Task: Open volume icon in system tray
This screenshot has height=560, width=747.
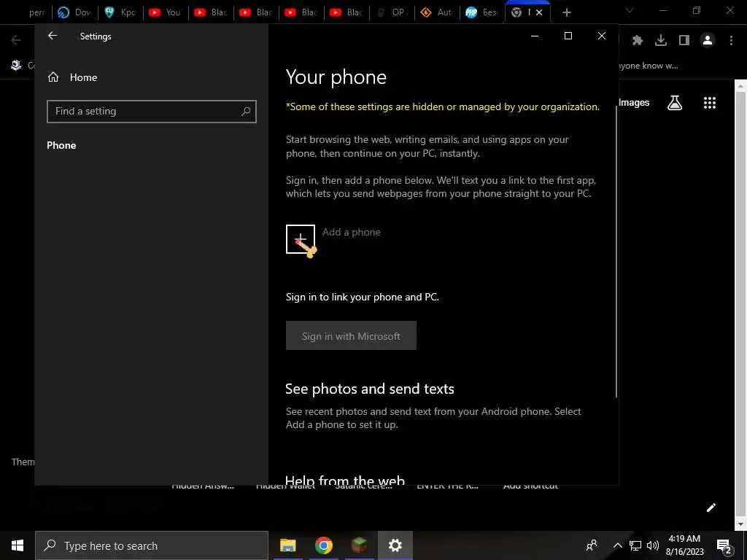Action: click(x=653, y=545)
